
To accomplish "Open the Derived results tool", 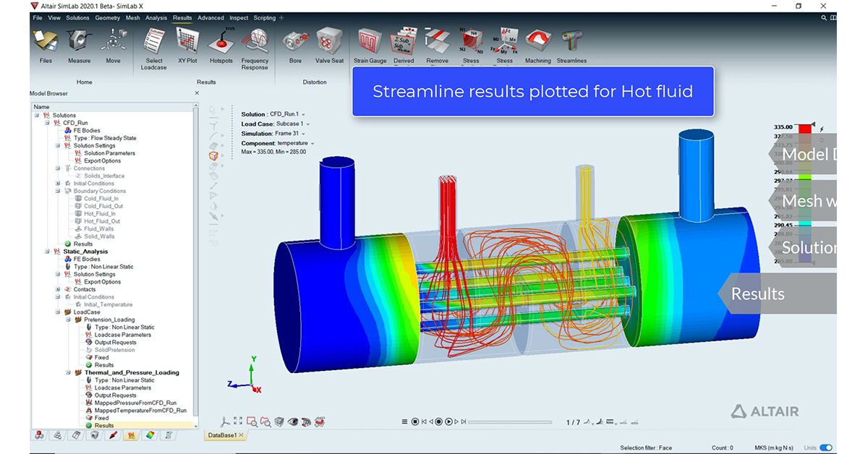I will tap(404, 46).
